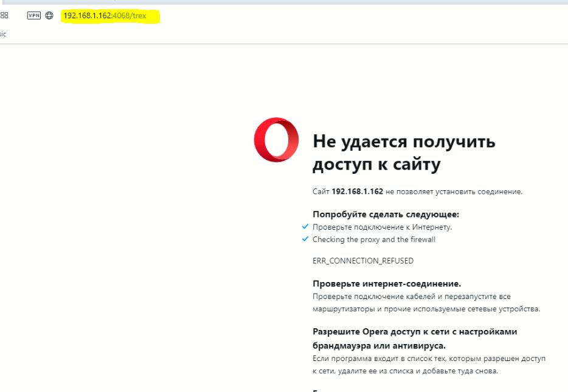Click the VPN badge in address bar
This screenshot has width=568, height=392.
tap(33, 15)
